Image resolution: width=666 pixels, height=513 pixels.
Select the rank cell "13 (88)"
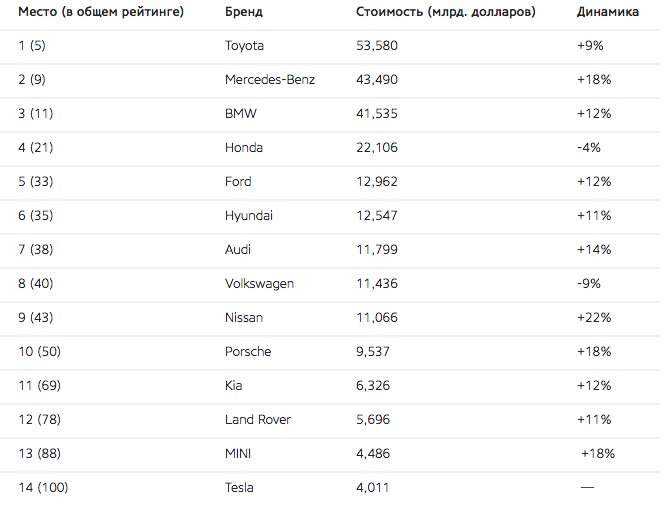(x=43, y=454)
